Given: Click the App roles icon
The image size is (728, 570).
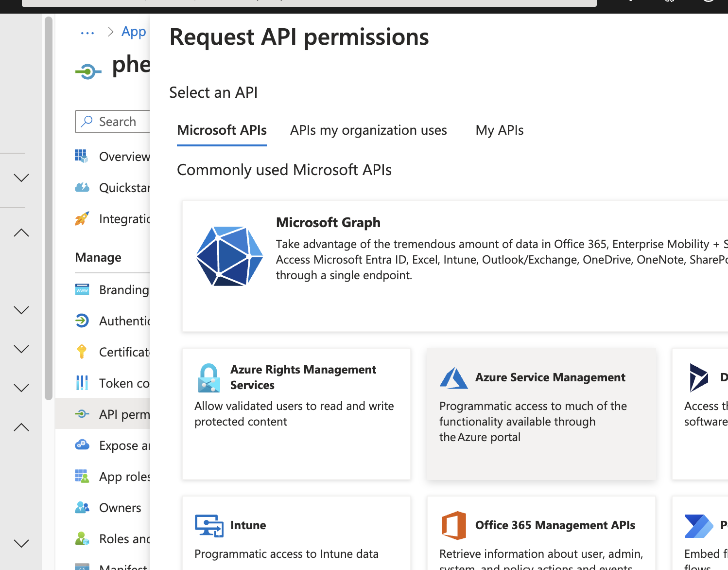Looking at the screenshot, I should pos(82,476).
